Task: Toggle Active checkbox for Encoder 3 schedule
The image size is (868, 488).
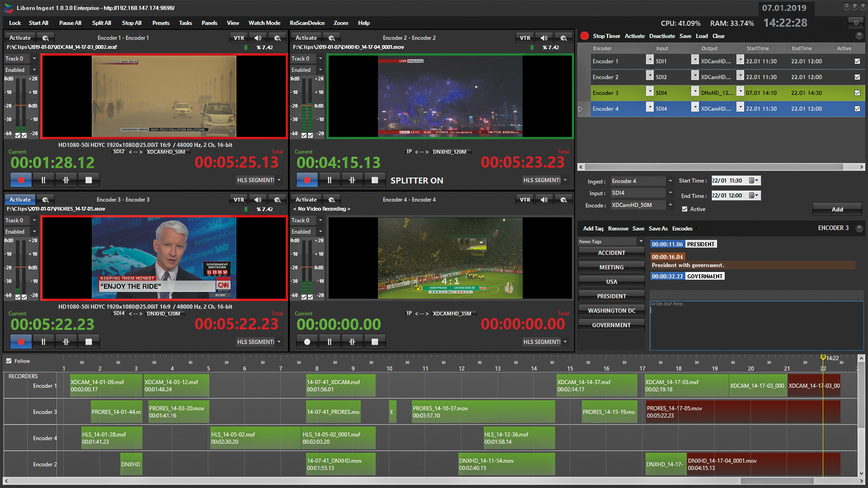Action: click(x=857, y=93)
